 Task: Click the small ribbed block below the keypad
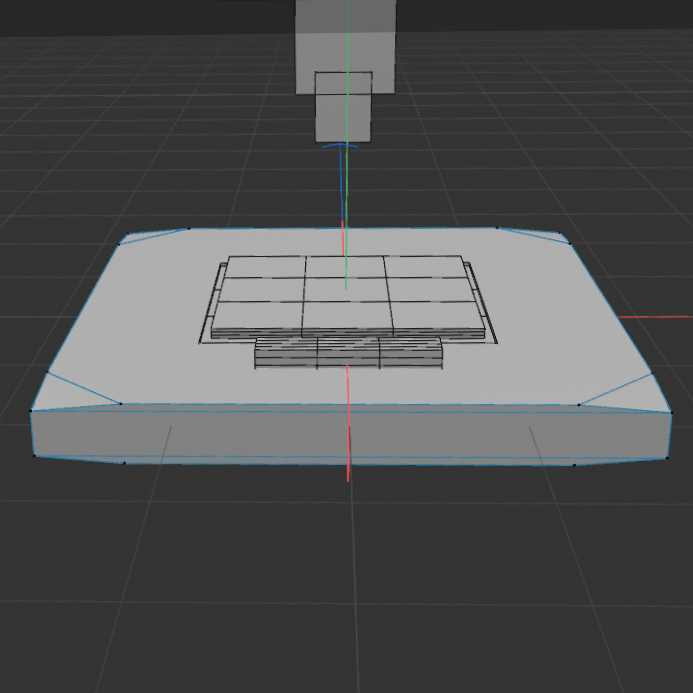(347, 352)
